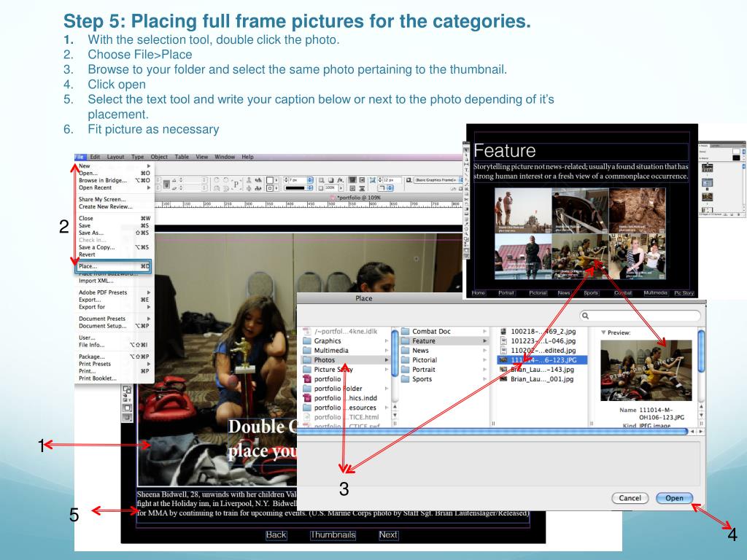Expand the Graphics folder in Place dialog
Image resolution: width=747 pixels, height=560 pixels.
(x=387, y=341)
